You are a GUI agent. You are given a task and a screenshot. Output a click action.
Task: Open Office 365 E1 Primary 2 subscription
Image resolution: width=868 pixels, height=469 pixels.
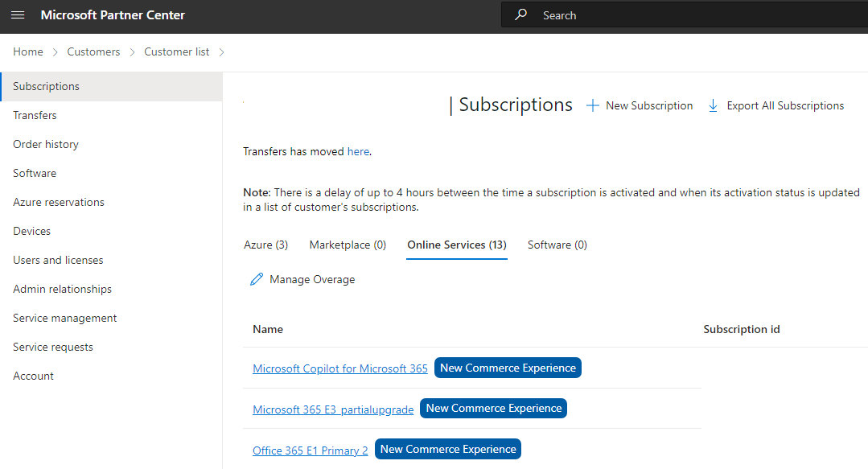pos(310,450)
